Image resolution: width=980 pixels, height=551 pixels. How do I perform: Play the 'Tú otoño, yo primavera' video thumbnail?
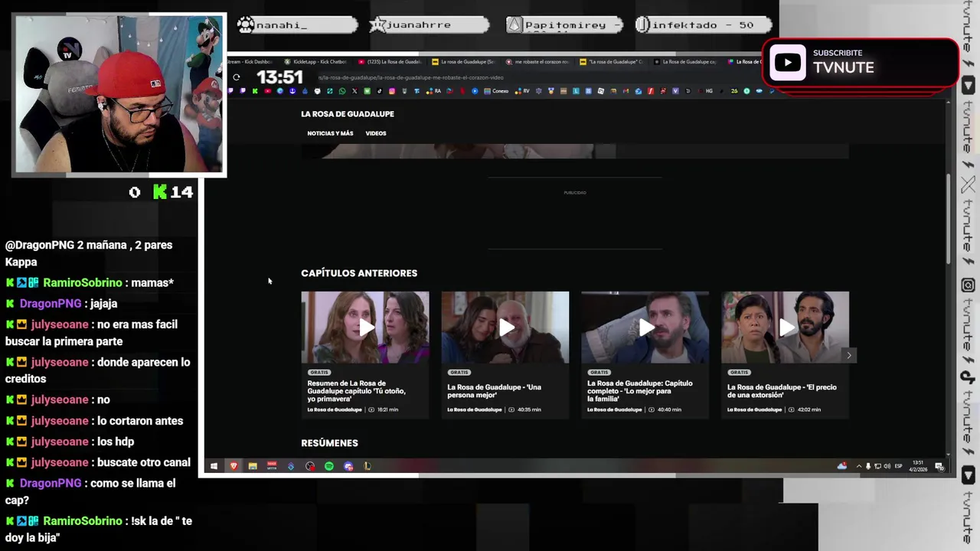click(365, 328)
